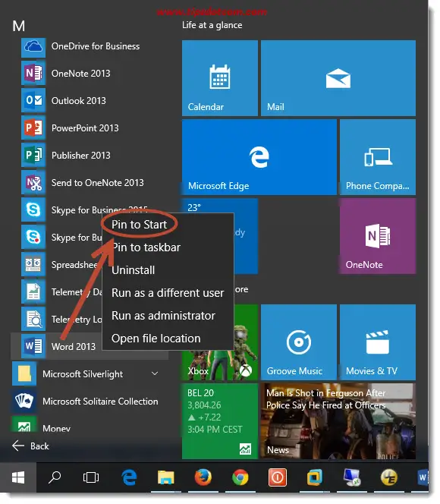This screenshot has height=504, width=440.
Task: Open the BEL 20 Money tile
Action: click(220, 421)
